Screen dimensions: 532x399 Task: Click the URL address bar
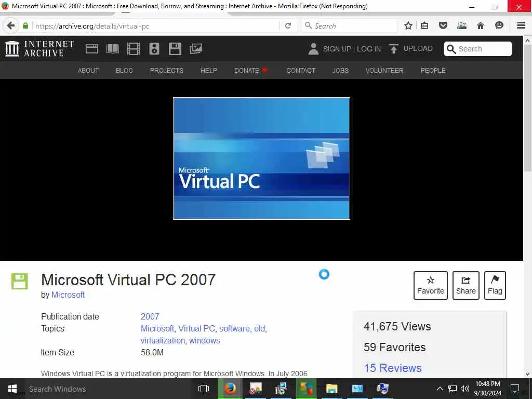(156, 26)
